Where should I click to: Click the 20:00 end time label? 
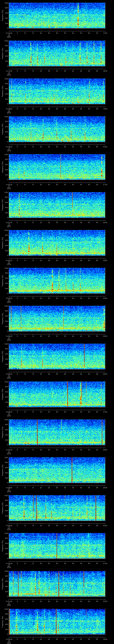coord(105,147)
